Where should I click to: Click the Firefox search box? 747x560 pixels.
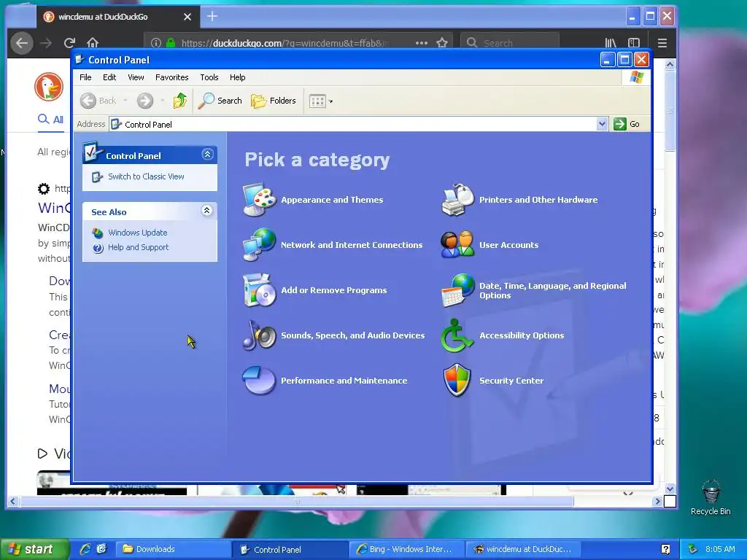(510, 43)
